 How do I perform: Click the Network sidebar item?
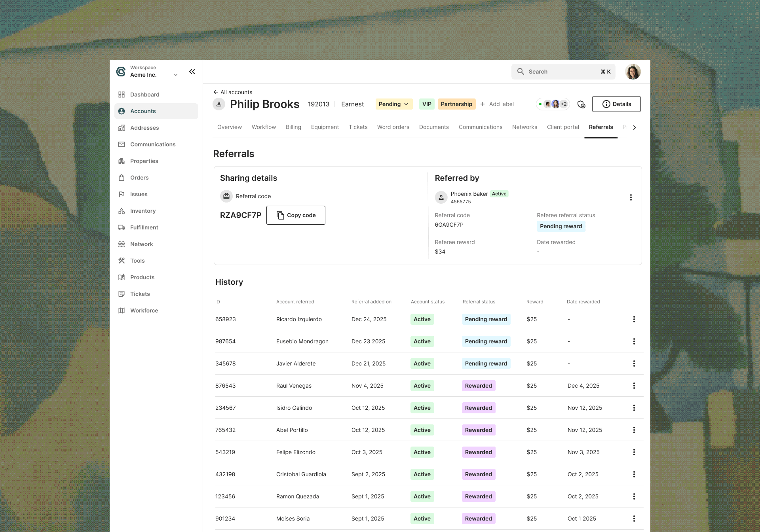[x=141, y=244]
